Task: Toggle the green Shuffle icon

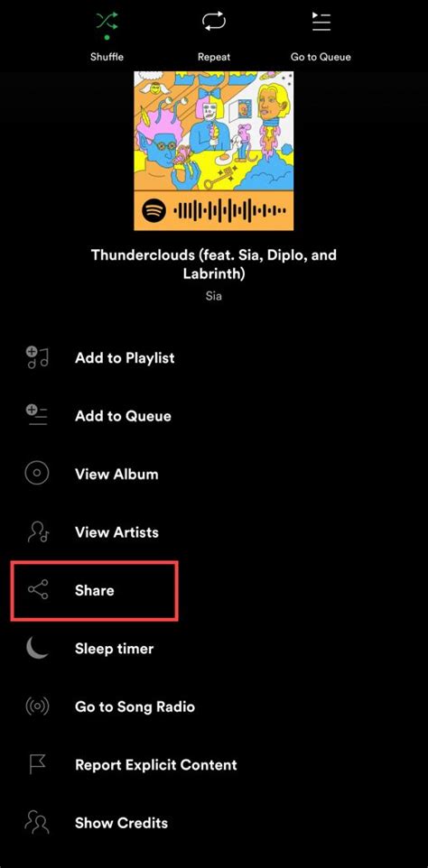Action: click(107, 22)
